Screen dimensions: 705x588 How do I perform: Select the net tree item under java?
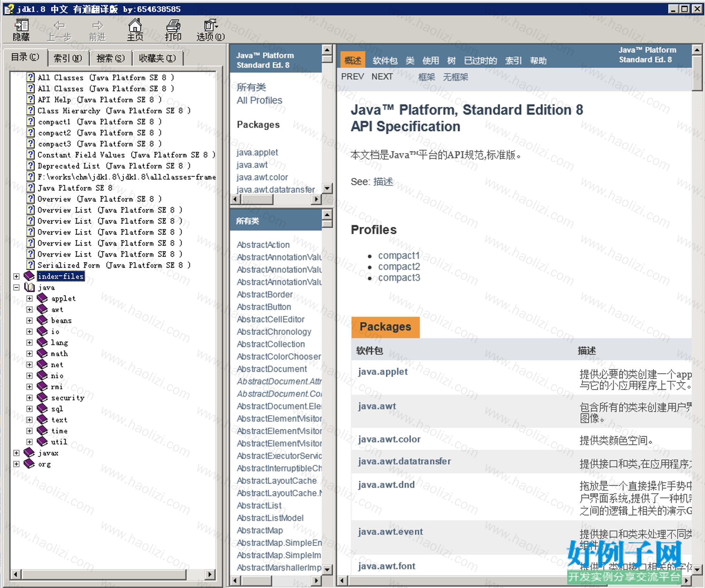[x=57, y=364]
